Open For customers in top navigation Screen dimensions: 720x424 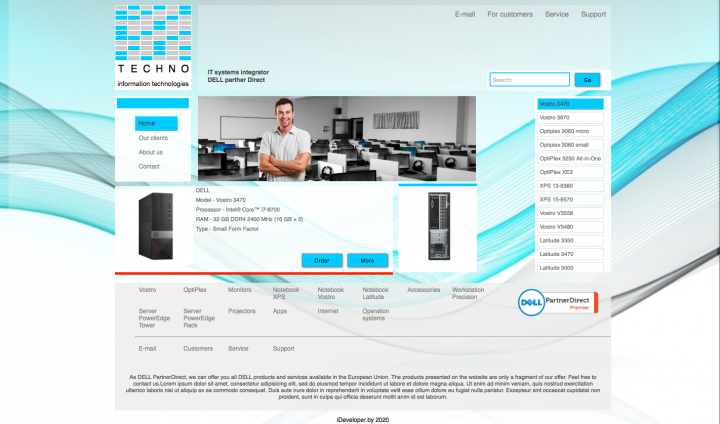pyautogui.click(x=510, y=14)
